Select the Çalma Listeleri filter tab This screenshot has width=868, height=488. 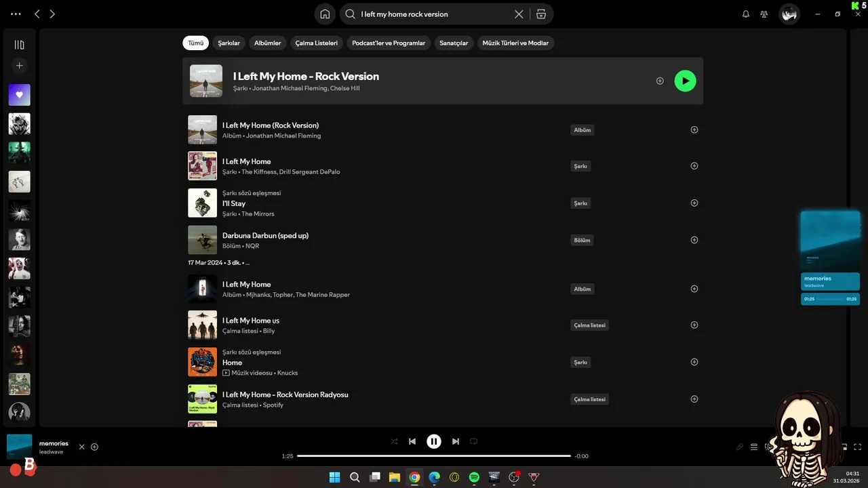[x=316, y=43]
